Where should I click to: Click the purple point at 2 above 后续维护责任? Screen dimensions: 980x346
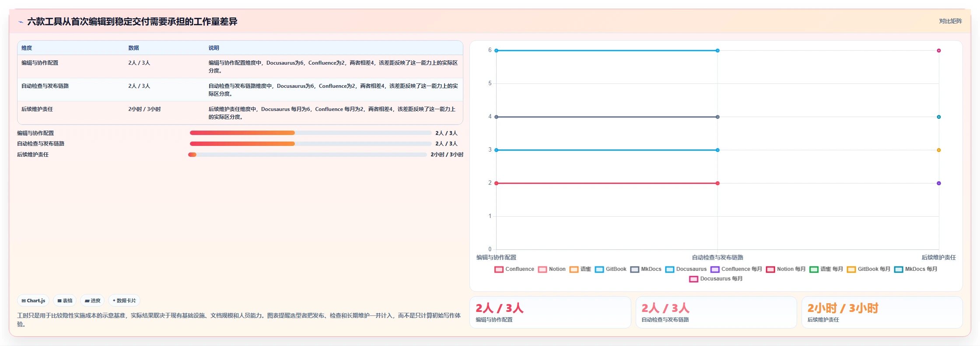939,183
